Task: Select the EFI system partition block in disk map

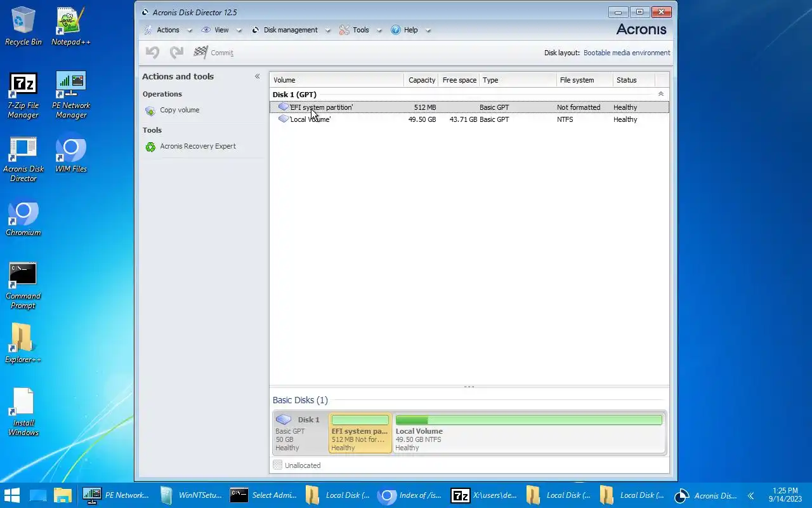Action: point(360,432)
